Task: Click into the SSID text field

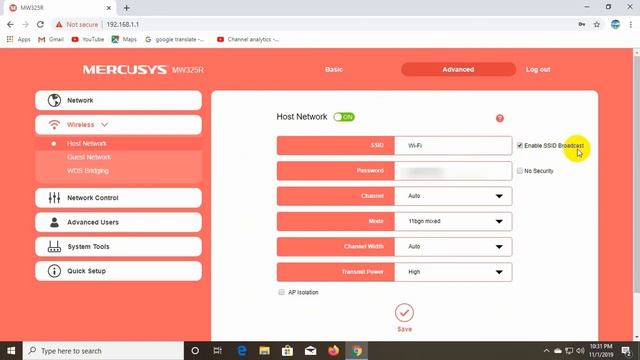Action: pos(453,145)
